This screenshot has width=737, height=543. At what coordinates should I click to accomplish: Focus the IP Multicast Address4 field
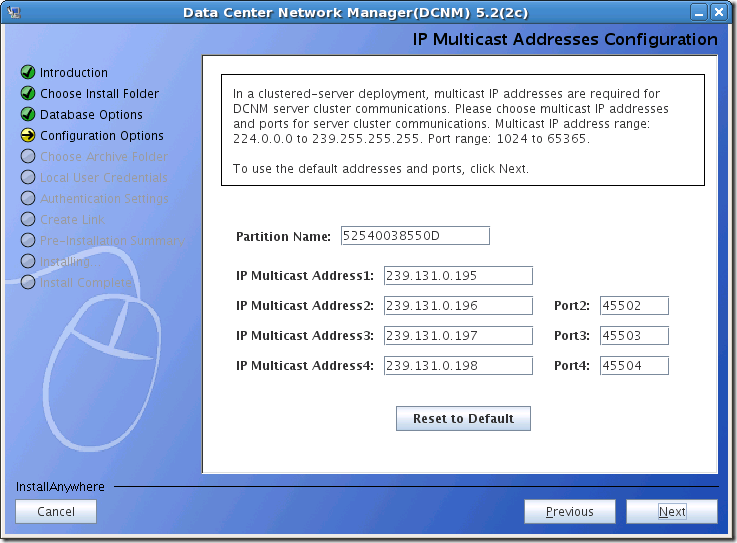(458, 366)
